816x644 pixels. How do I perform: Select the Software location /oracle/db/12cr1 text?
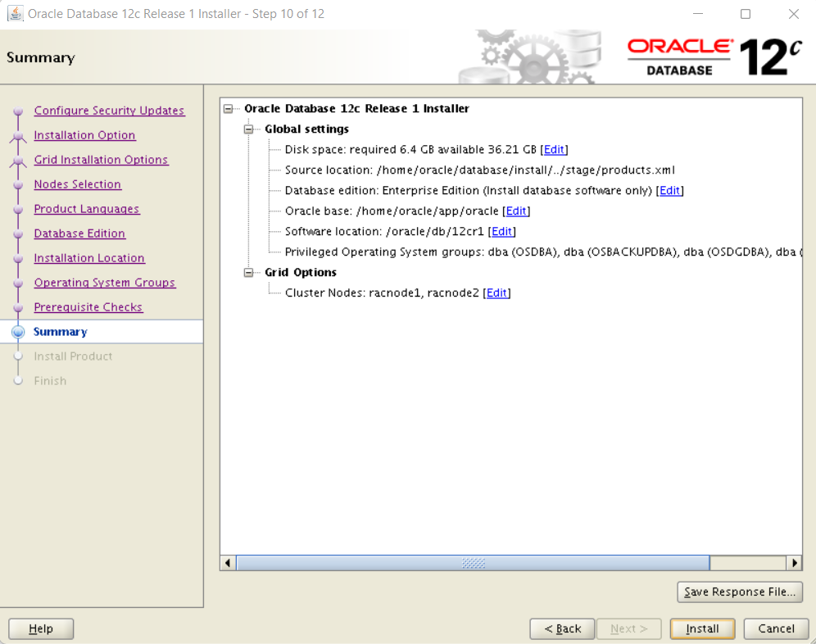(384, 231)
